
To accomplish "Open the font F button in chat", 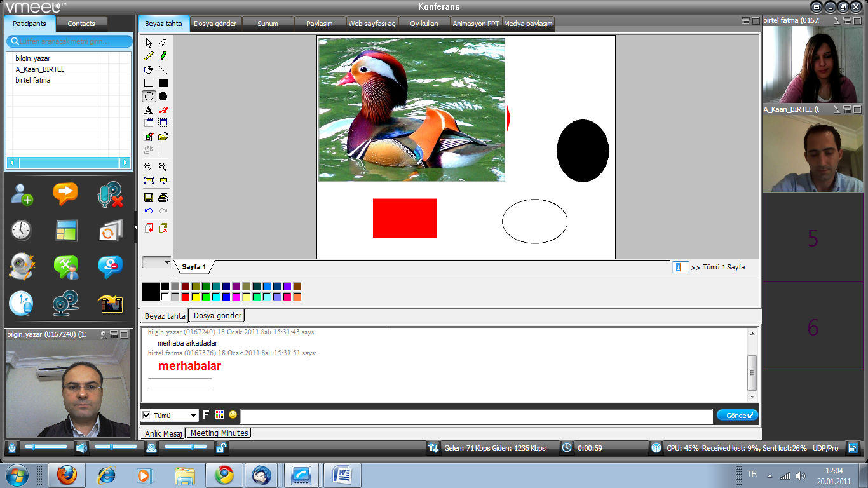I will 205,415.
